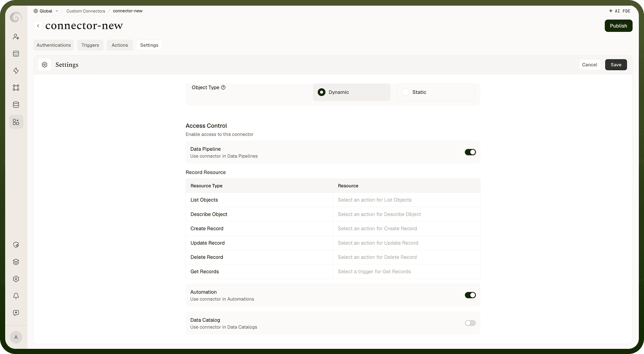
Task: Click the back arrow beside connector-new
Action: tap(38, 26)
